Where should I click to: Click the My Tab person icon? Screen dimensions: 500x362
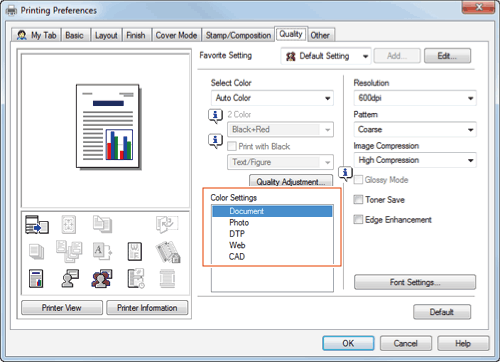(22, 35)
